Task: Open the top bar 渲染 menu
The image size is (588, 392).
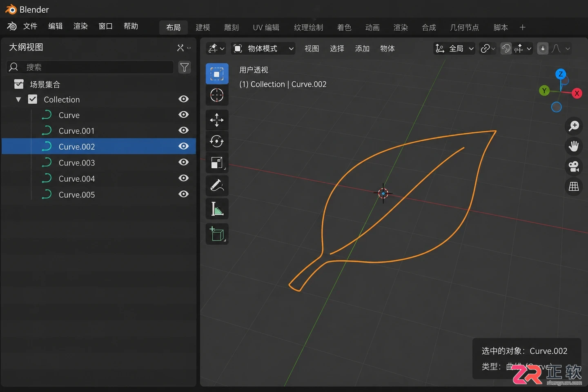Action: point(80,26)
